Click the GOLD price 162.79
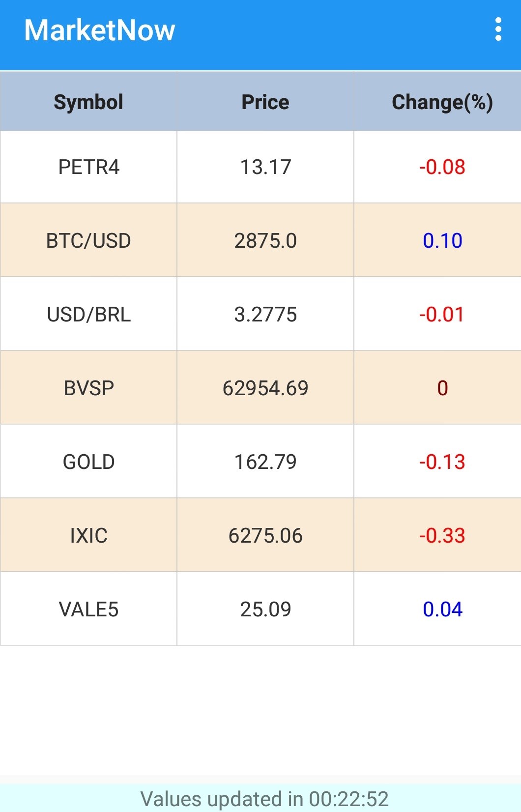This screenshot has width=521, height=812. tap(265, 462)
